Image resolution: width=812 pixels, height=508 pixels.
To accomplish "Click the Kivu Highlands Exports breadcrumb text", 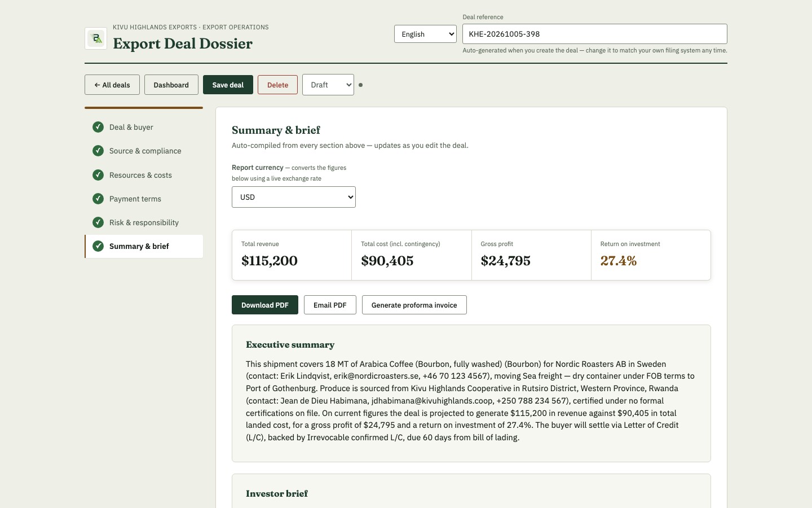I will 191,27.
